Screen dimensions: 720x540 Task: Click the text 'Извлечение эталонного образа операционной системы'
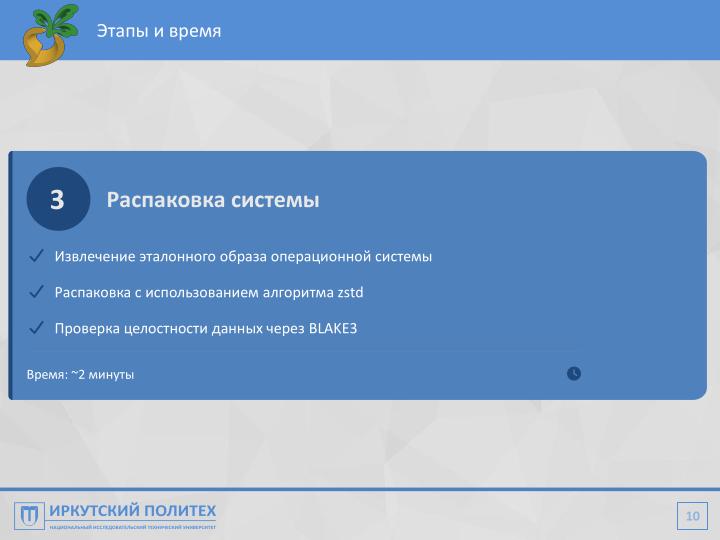click(243, 256)
